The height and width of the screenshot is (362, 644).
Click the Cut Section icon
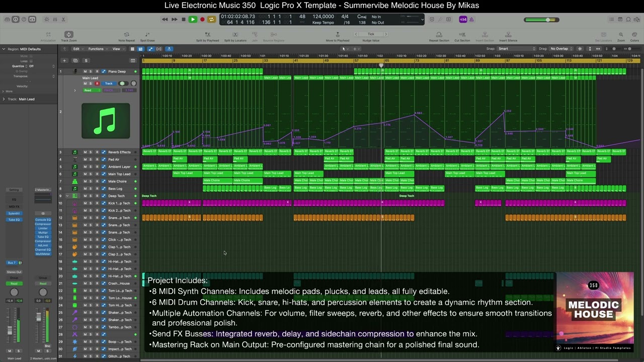[462, 35]
